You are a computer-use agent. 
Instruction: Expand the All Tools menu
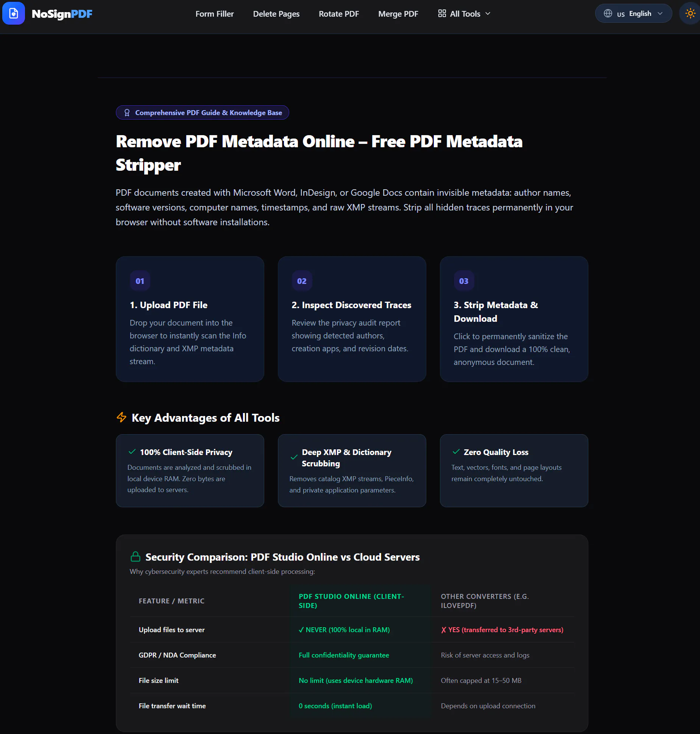point(464,14)
